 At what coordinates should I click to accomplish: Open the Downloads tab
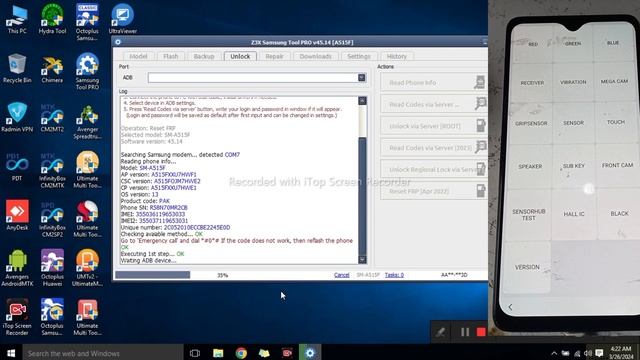pyautogui.click(x=316, y=56)
